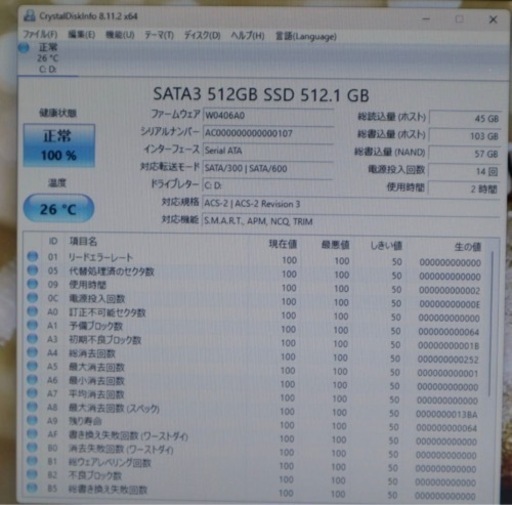The image size is (512, 505).
Task: Open the ヘルプ(H) menu
Action: coord(248,36)
